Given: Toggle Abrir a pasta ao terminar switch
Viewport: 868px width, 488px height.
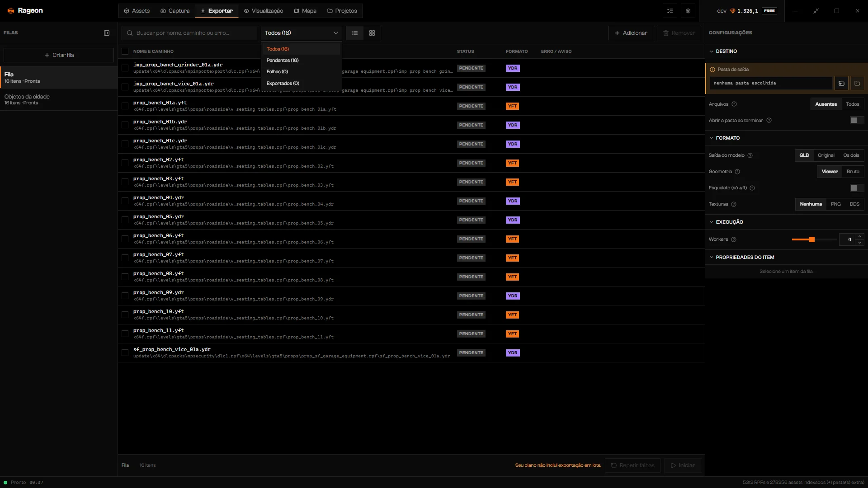Looking at the screenshot, I should click(x=857, y=120).
